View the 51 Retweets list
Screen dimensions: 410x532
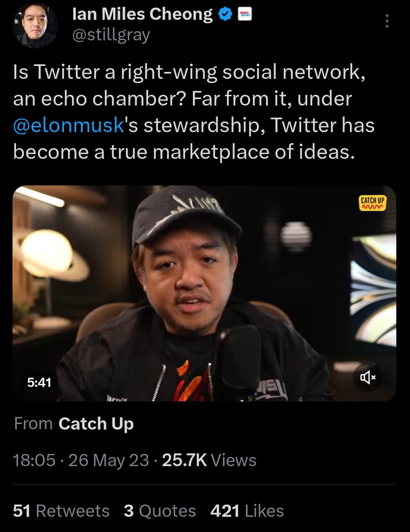click(61, 511)
